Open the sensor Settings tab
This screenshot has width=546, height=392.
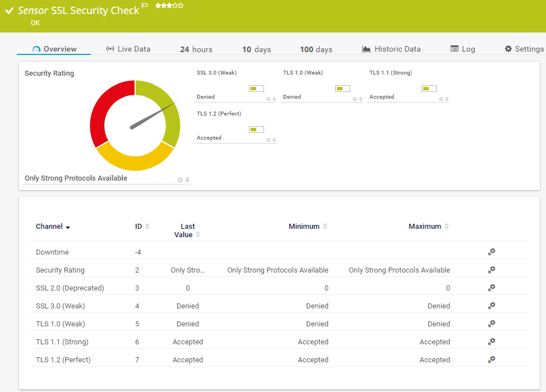coord(524,49)
